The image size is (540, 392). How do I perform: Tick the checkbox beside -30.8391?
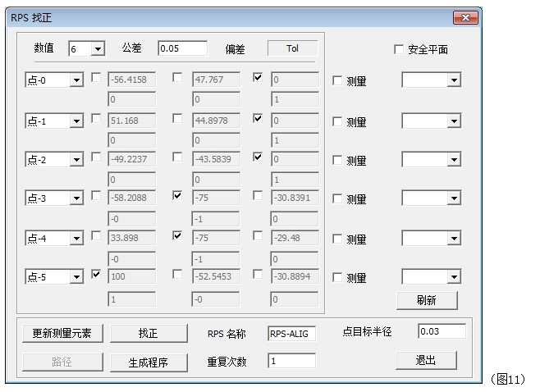click(x=258, y=195)
